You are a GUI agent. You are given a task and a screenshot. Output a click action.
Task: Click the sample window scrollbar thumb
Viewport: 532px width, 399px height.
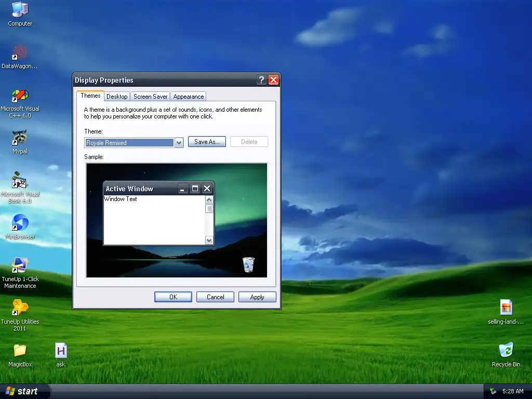point(209,208)
